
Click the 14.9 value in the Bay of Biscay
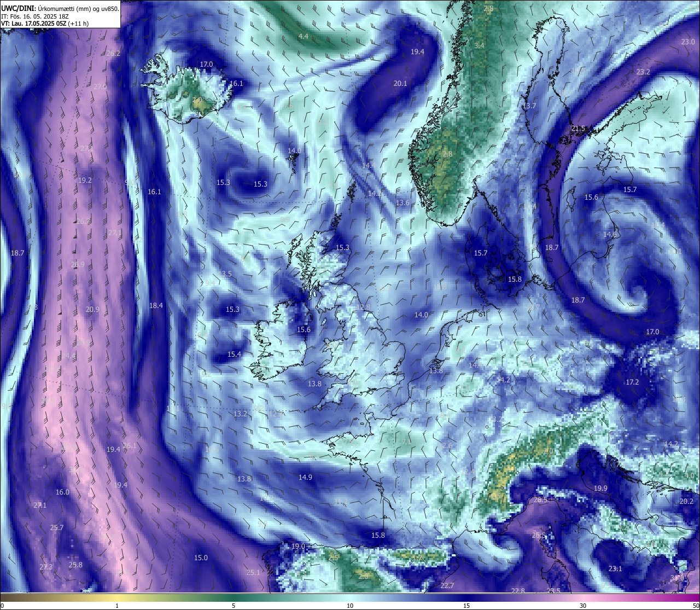click(305, 477)
